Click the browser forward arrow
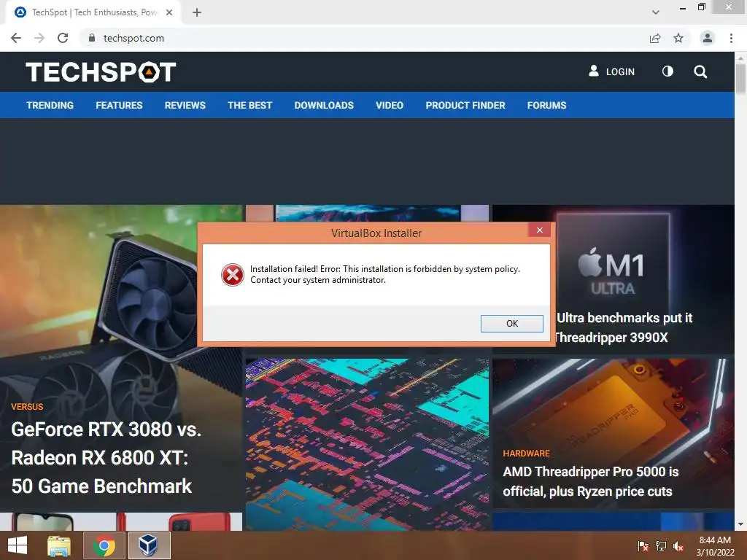Viewport: 747px width, 560px height. [39, 38]
